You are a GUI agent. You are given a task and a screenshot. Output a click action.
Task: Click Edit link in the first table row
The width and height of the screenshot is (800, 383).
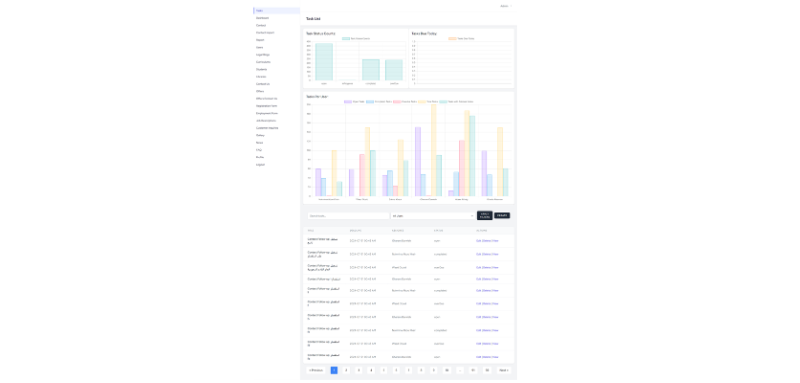479,241
